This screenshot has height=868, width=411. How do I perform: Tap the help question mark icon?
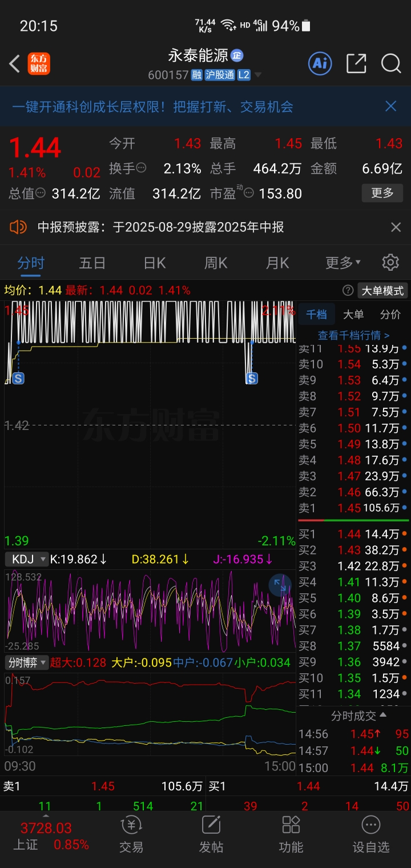point(348,291)
